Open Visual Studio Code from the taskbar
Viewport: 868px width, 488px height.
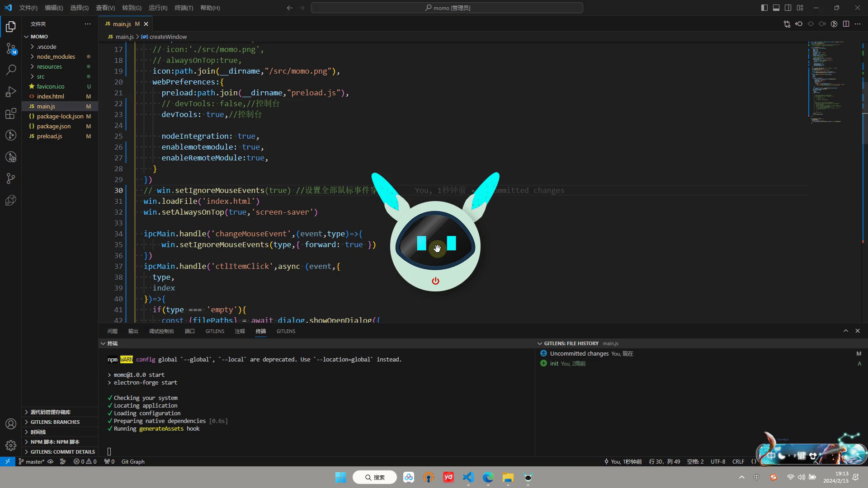(x=468, y=477)
